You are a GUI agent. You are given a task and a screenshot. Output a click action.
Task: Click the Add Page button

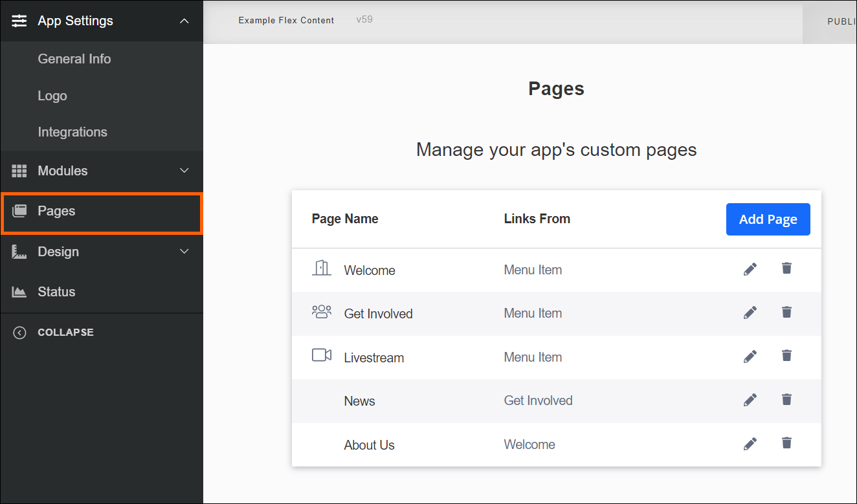point(768,219)
